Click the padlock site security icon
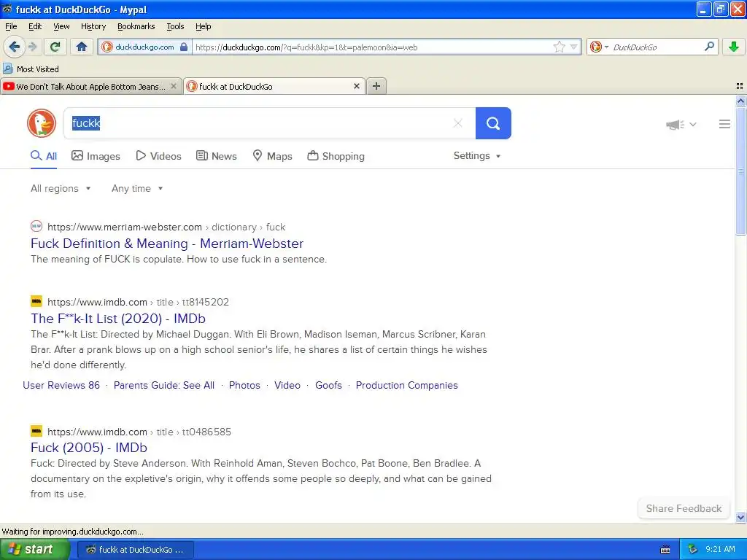747x560 pixels. click(x=183, y=47)
